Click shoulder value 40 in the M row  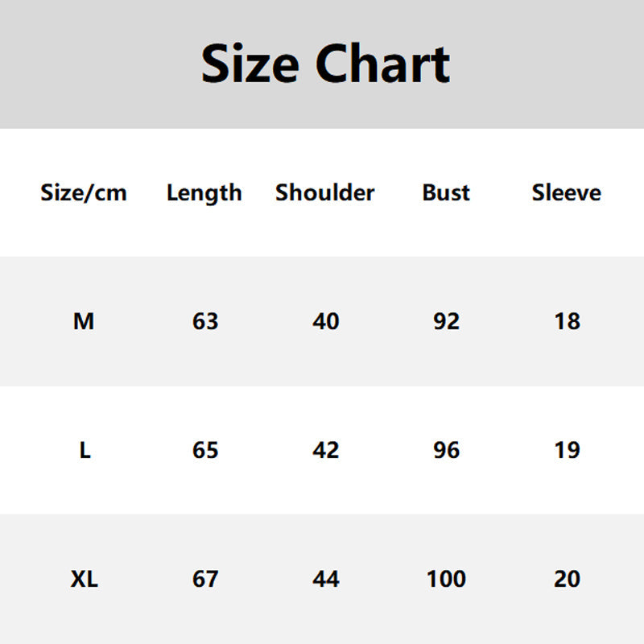[x=325, y=322]
